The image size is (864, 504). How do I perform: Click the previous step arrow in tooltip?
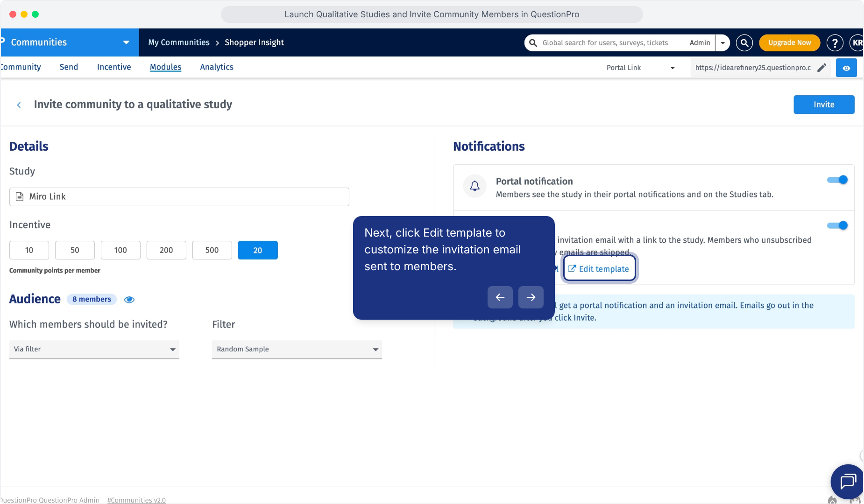(500, 297)
